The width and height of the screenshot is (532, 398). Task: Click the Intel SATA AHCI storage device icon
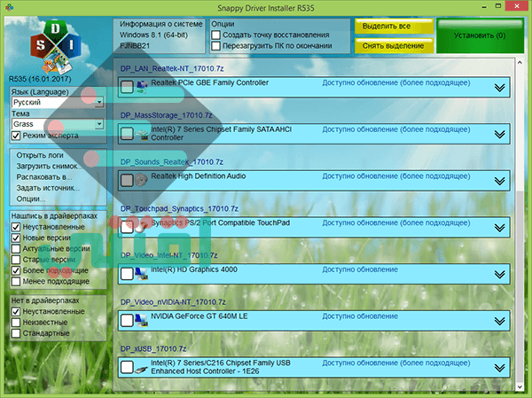pyautogui.click(x=142, y=134)
